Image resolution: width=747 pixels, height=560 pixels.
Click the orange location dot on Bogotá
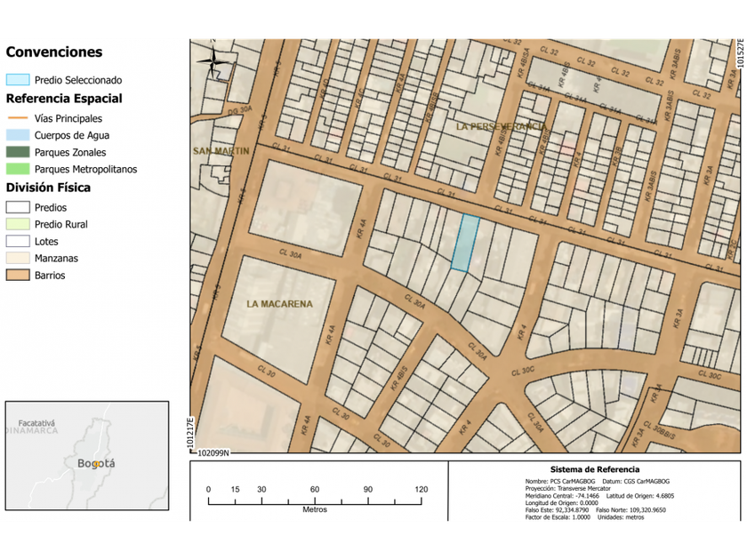(96, 464)
